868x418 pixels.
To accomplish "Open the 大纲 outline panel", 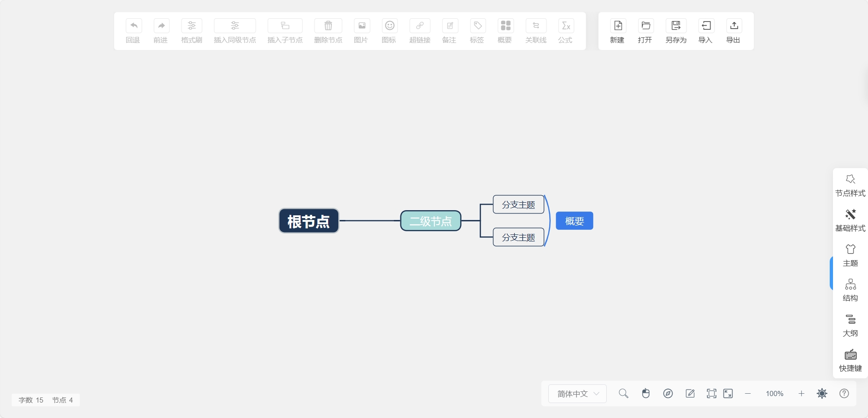I will (x=850, y=326).
